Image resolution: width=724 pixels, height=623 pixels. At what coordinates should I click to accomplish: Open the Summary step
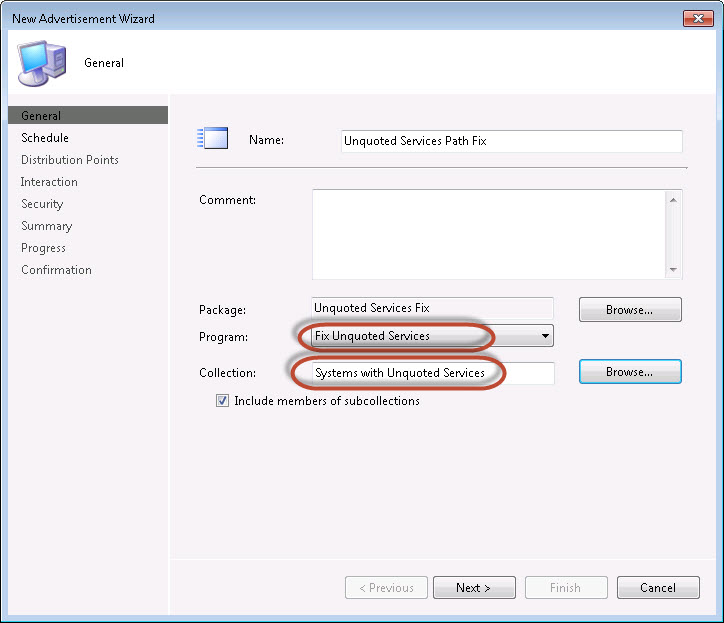pyautogui.click(x=47, y=226)
